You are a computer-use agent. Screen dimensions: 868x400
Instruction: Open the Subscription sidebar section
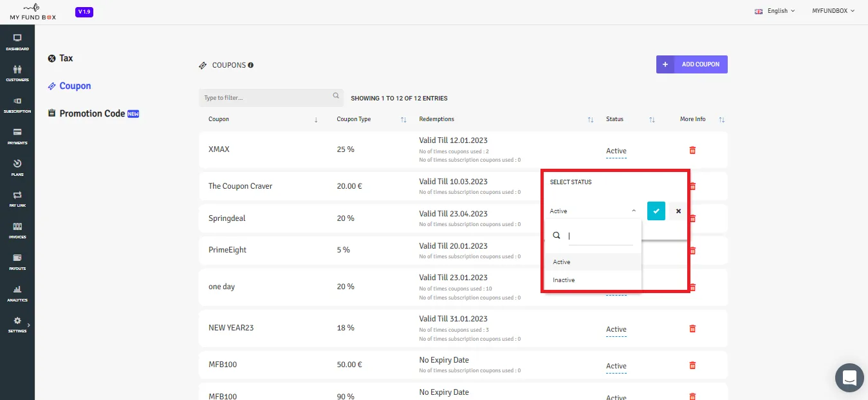[x=17, y=104]
